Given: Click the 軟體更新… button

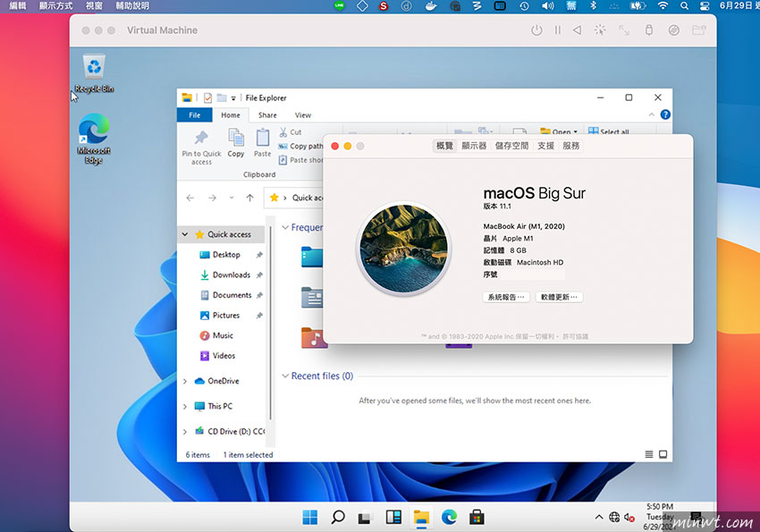Looking at the screenshot, I should coord(559,297).
